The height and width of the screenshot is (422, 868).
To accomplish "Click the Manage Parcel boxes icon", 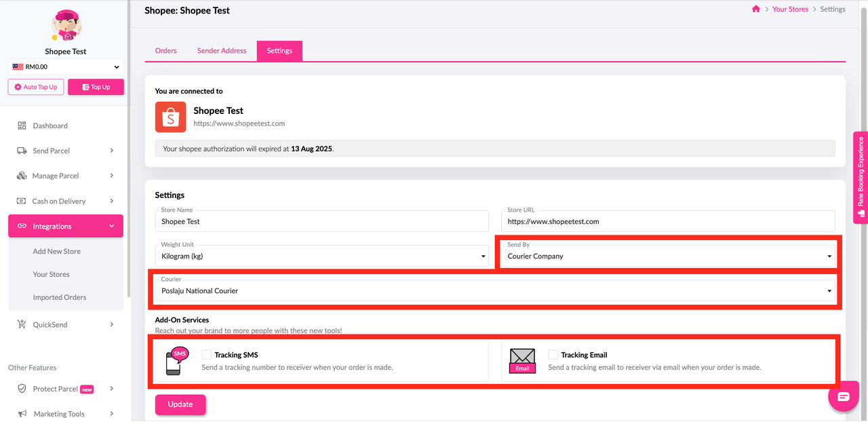I will (22, 176).
